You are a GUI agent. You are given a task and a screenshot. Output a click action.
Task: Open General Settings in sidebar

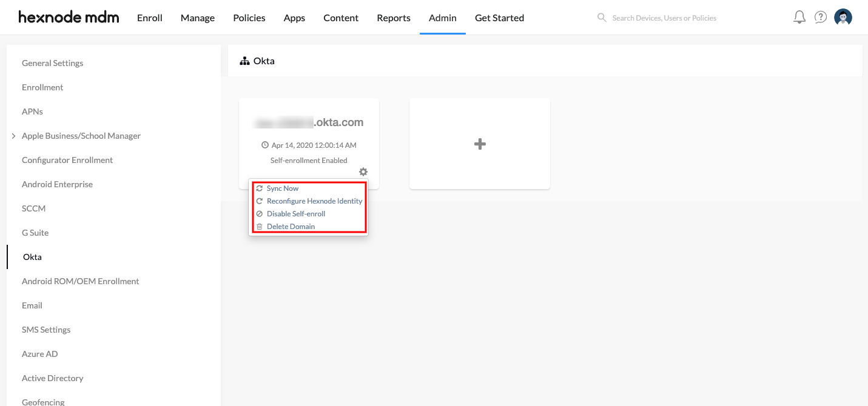point(52,63)
